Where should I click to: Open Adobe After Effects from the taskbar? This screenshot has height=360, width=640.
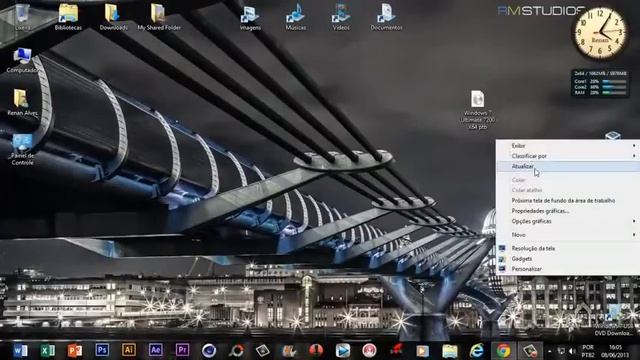pyautogui.click(x=156, y=350)
